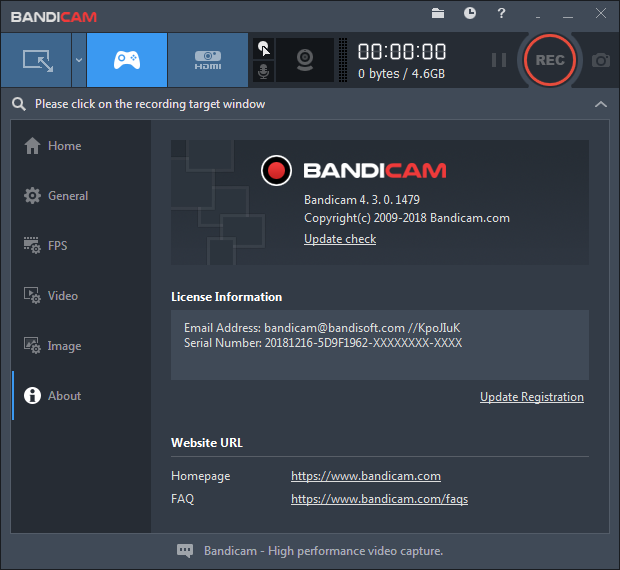Click the License Information heading

227,297
